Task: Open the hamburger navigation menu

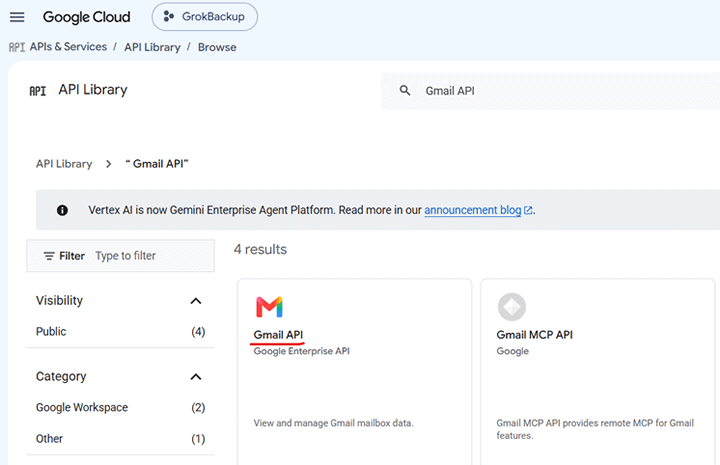Action: 17,17
